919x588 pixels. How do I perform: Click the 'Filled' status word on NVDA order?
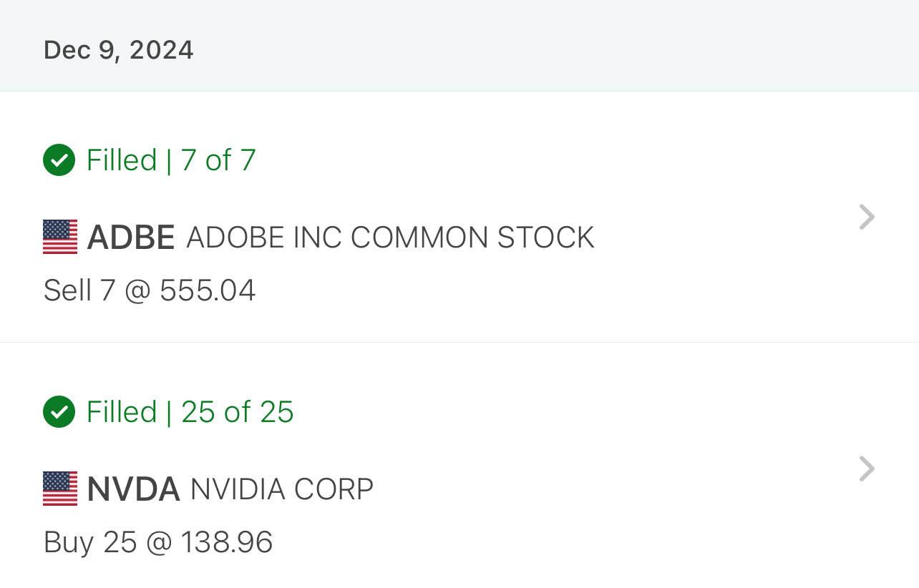pyautogui.click(x=122, y=412)
